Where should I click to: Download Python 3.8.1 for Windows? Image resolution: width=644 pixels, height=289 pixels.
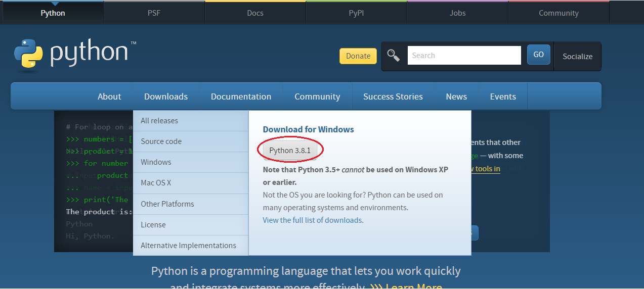tap(290, 151)
